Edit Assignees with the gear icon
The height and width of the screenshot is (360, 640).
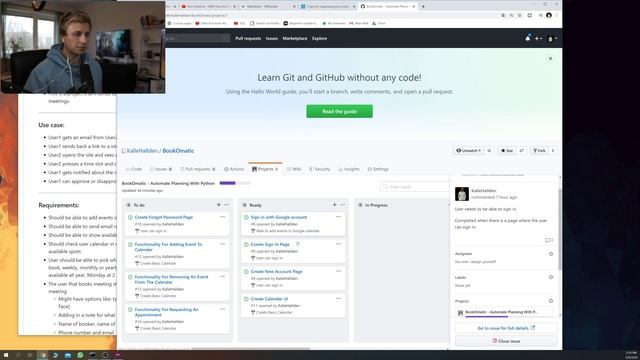551,254
